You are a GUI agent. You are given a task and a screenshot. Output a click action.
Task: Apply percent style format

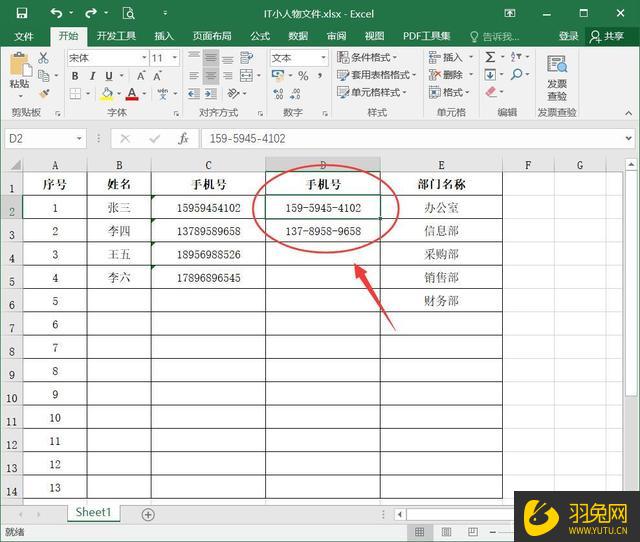(x=303, y=76)
